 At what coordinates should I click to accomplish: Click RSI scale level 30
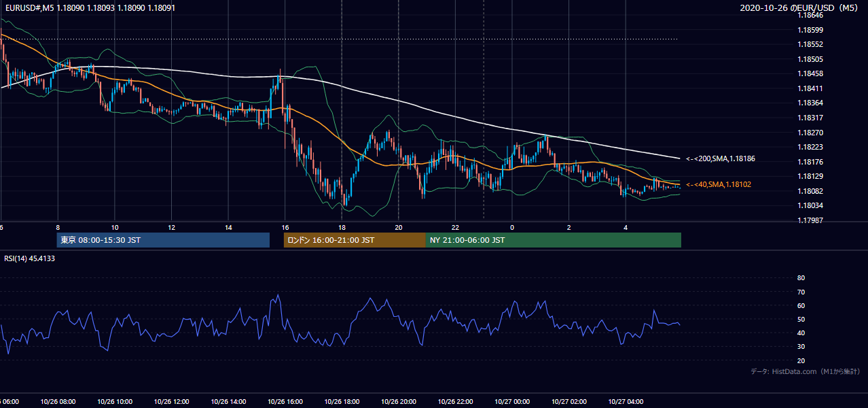click(801, 347)
